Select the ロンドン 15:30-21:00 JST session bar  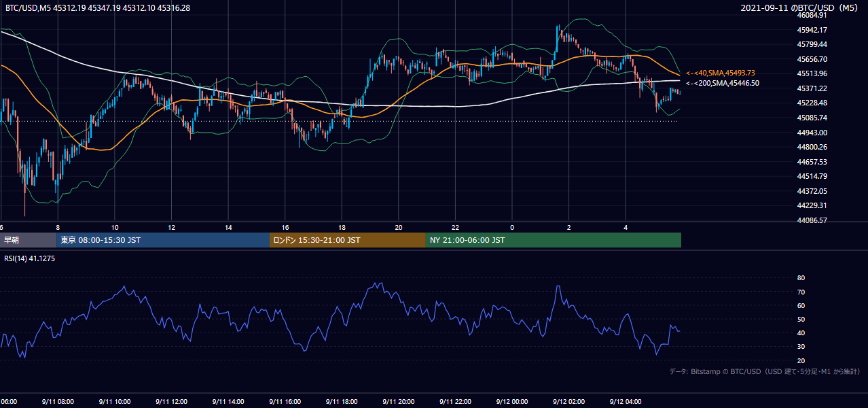[x=348, y=240]
